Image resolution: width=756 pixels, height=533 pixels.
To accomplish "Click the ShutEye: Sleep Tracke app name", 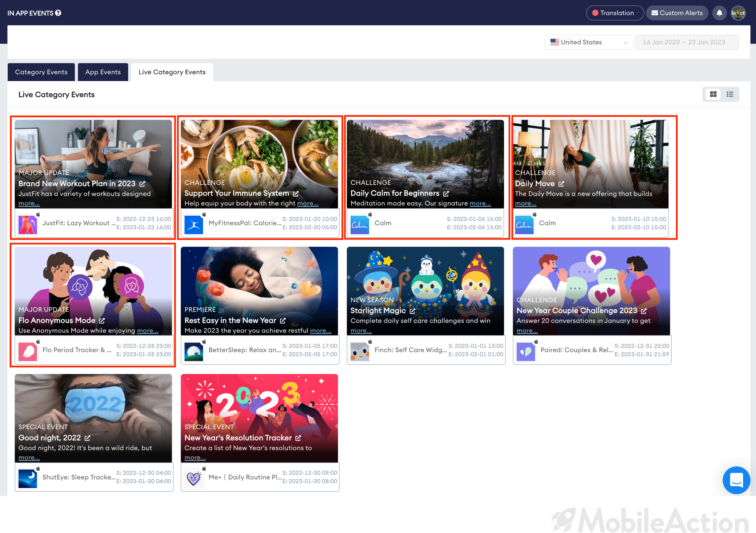I will pos(79,477).
